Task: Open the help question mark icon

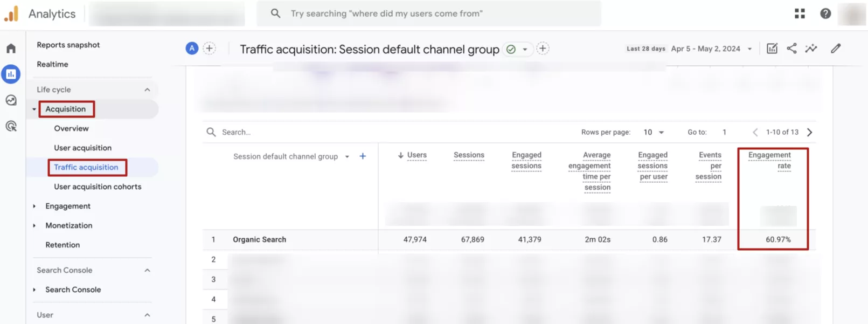Action: tap(825, 13)
